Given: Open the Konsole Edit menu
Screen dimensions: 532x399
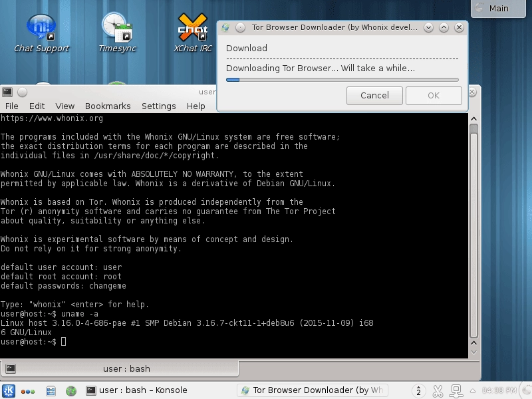Looking at the screenshot, I should [37, 106].
